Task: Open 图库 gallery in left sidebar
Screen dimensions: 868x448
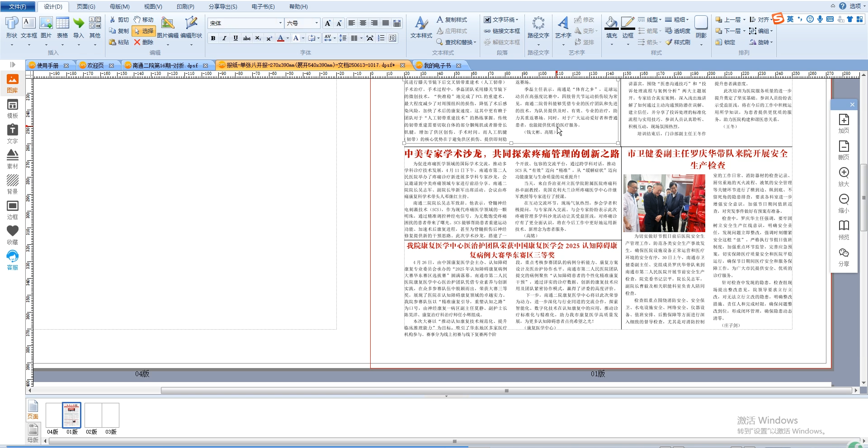Action: pyautogui.click(x=13, y=84)
